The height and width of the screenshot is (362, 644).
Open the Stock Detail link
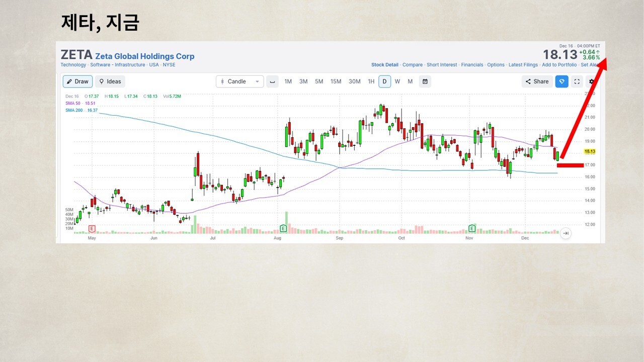pos(385,65)
